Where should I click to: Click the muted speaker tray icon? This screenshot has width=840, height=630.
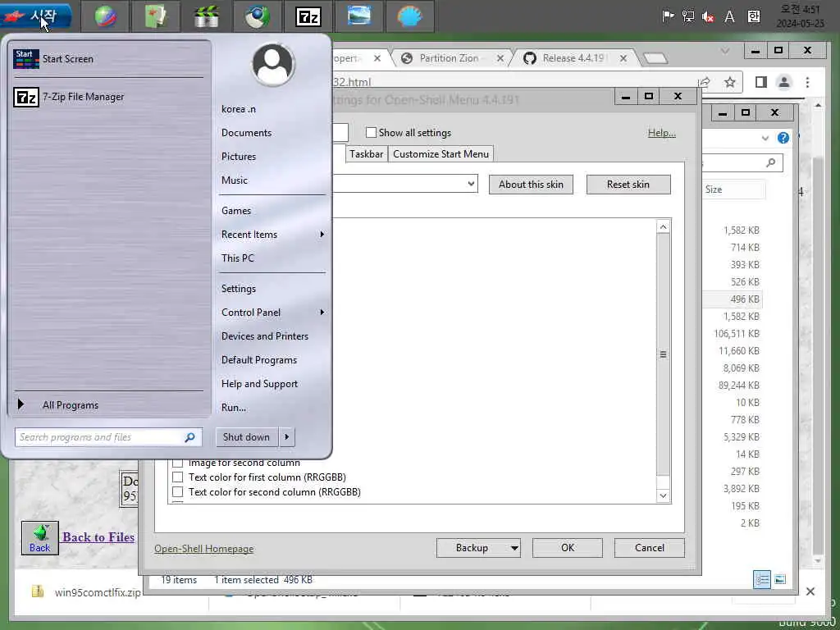[708, 16]
